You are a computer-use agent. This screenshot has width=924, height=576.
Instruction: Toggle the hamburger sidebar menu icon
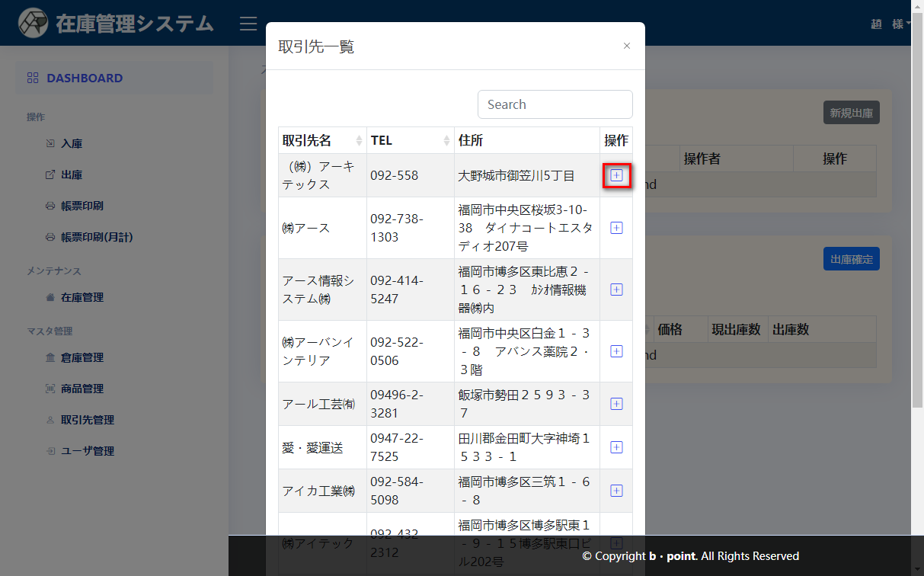(x=248, y=24)
